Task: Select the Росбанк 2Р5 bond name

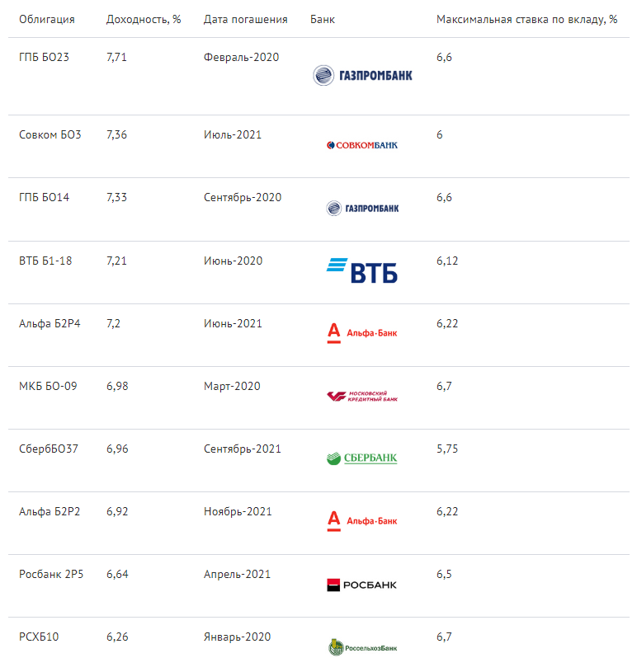Action: coord(51,574)
